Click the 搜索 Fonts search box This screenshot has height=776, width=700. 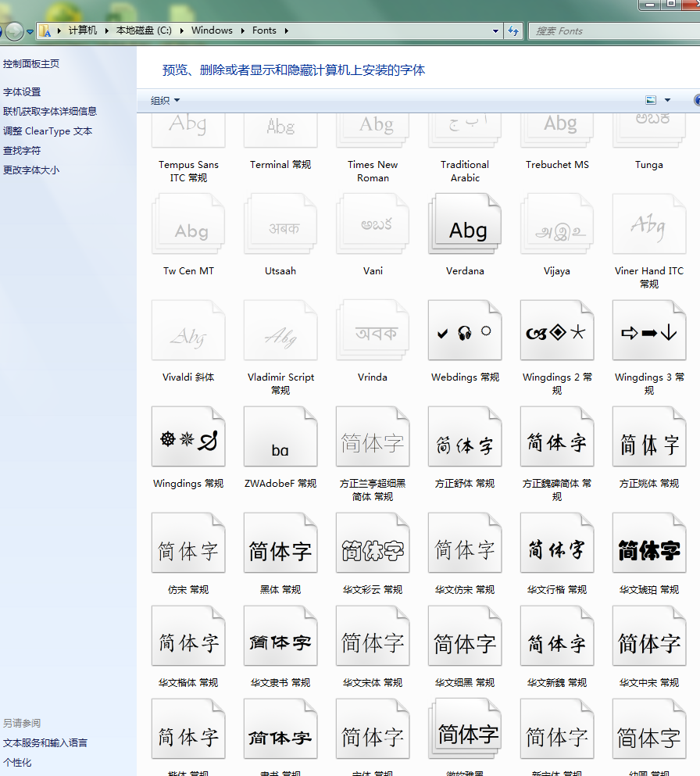tap(613, 31)
